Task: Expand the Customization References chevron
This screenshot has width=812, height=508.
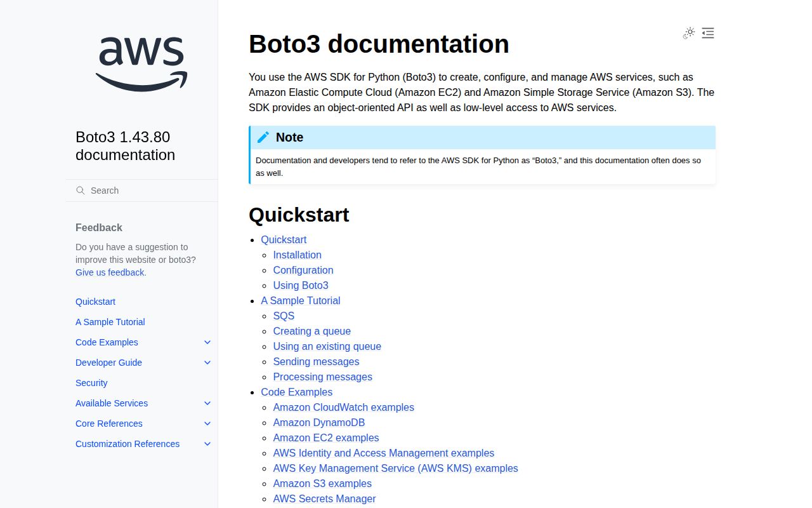Action: (207, 444)
